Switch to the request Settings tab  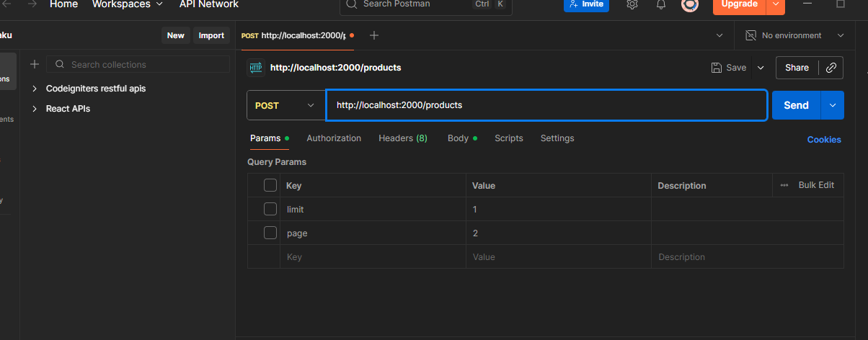pyautogui.click(x=557, y=138)
